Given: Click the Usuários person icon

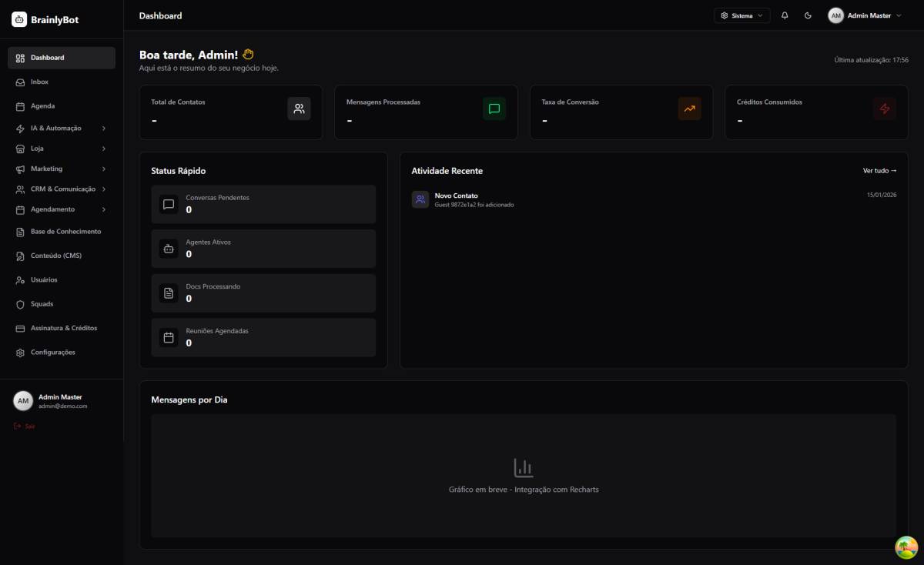Looking at the screenshot, I should point(21,280).
